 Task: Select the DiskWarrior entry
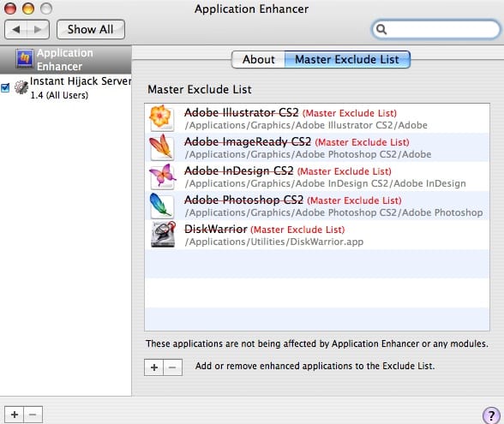pyautogui.click(x=317, y=235)
